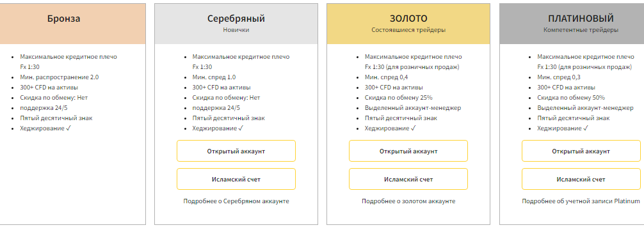Select the ПЛАТИНОВЫЙ card header
644x232 pixels.
tap(572, 24)
